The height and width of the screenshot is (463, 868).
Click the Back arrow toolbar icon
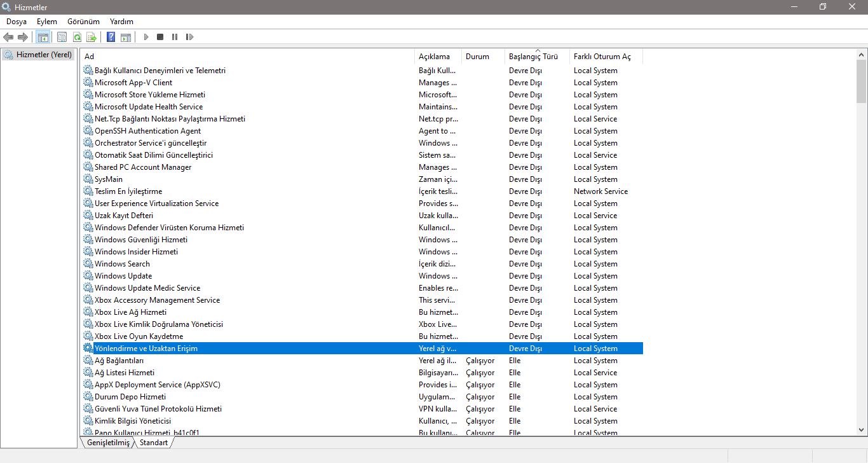click(8, 37)
